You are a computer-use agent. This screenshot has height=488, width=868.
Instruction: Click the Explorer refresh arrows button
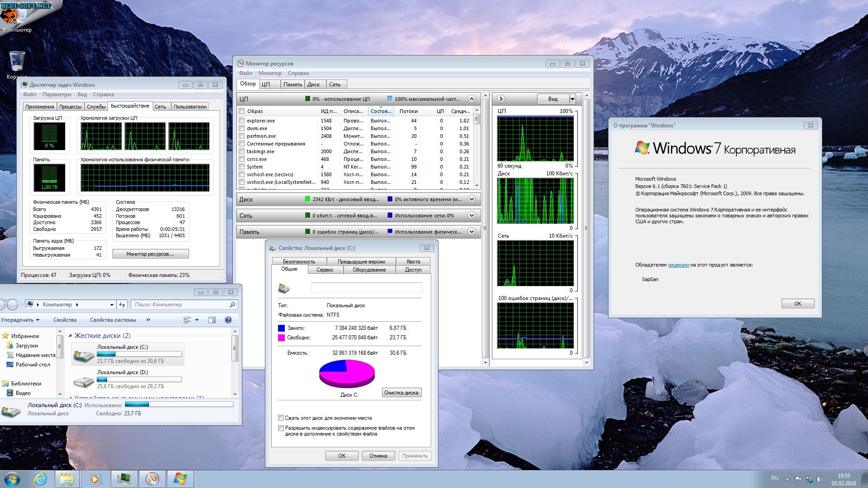(122, 305)
